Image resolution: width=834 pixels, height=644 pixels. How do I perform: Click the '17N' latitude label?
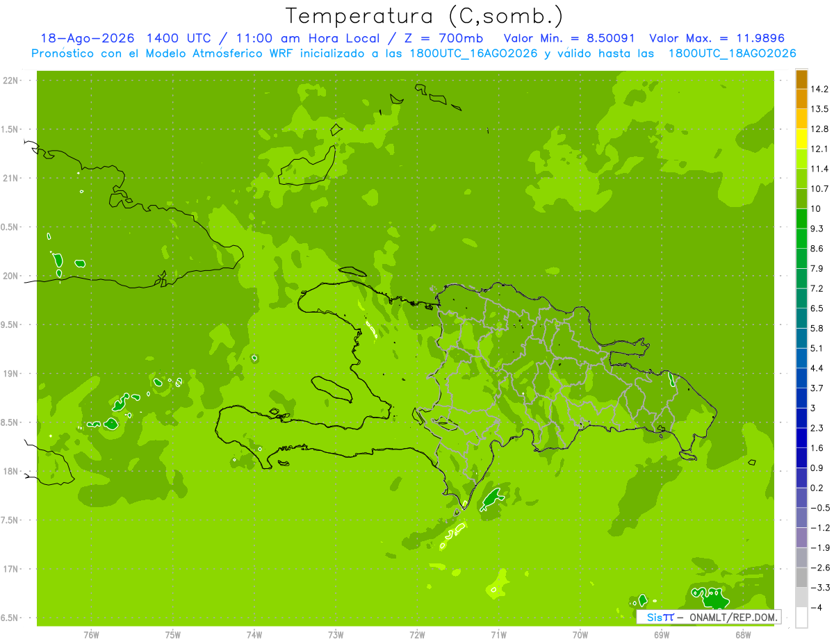tap(12, 570)
